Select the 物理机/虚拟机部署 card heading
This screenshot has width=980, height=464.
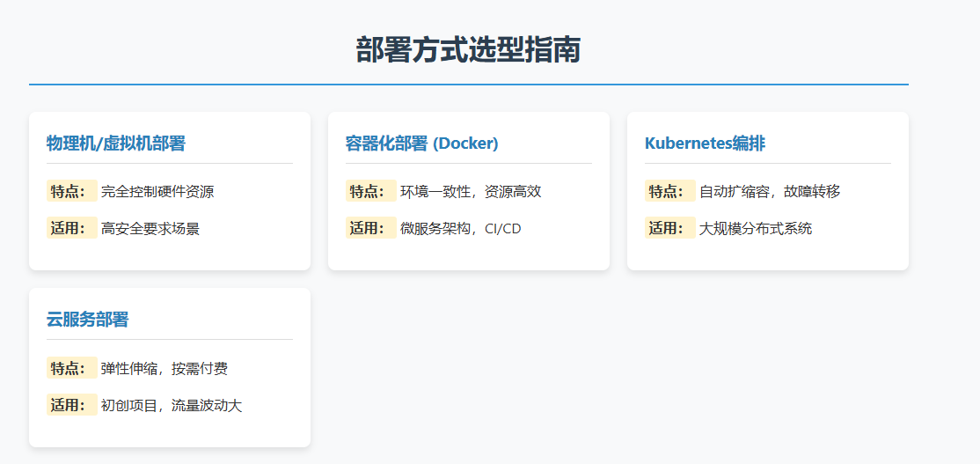(x=116, y=144)
